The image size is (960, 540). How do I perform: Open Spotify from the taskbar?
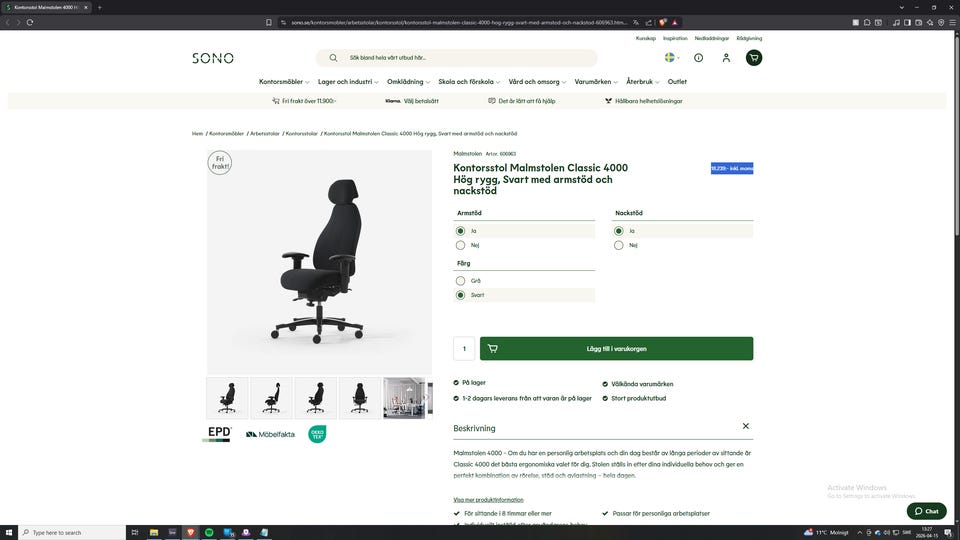pyautogui.click(x=209, y=532)
